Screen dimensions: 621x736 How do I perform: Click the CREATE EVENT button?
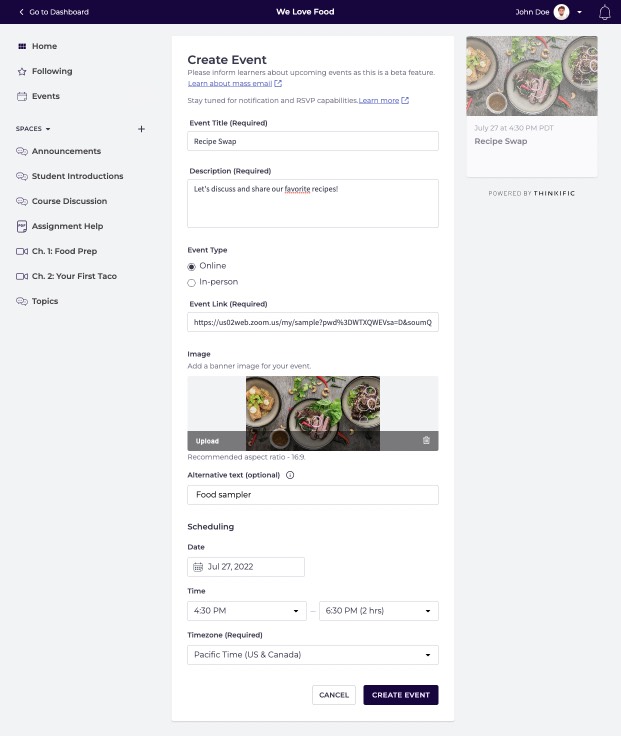point(401,695)
